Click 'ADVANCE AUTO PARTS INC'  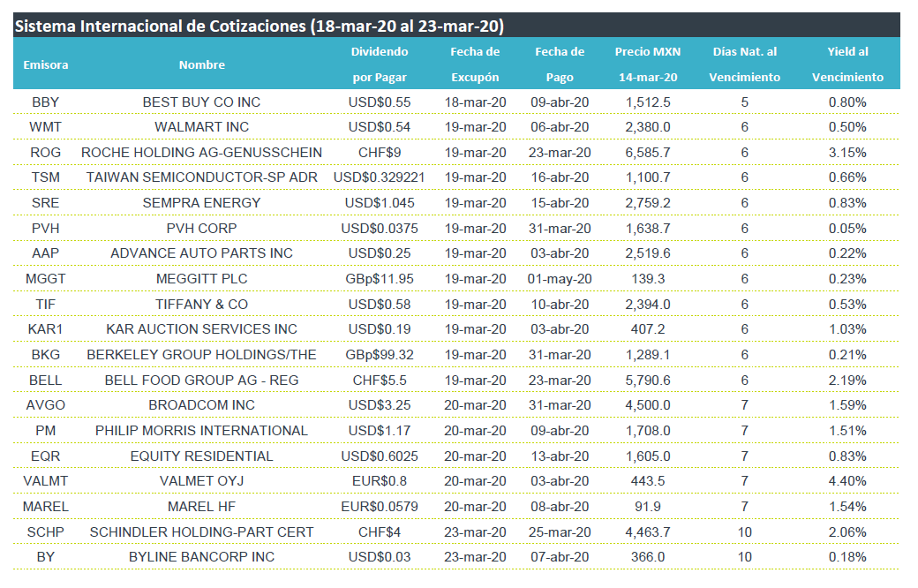201,253
